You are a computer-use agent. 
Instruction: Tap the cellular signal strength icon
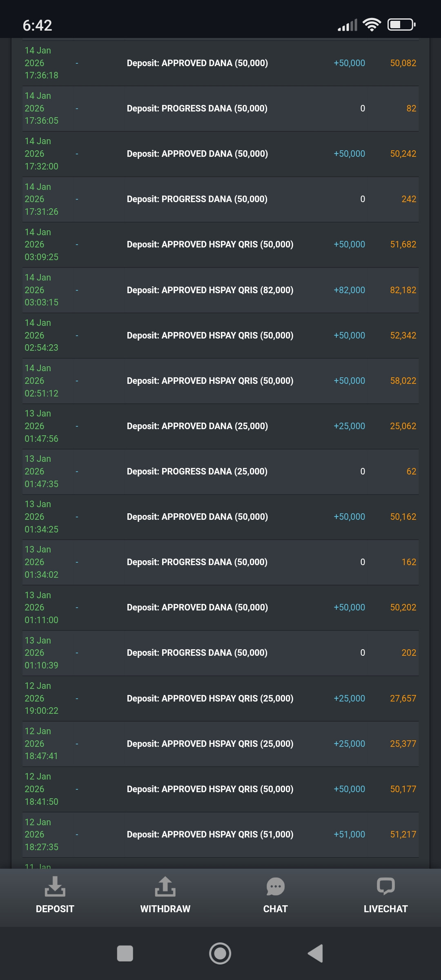point(347,25)
